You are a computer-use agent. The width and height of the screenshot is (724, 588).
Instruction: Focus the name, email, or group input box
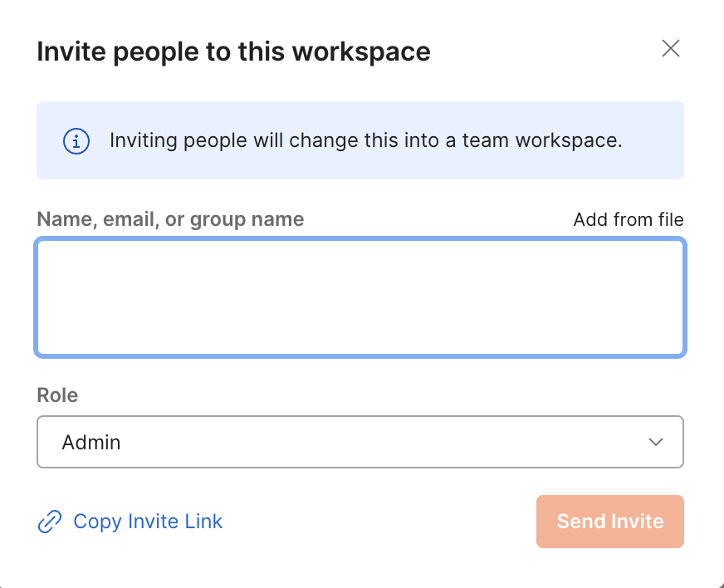point(360,297)
